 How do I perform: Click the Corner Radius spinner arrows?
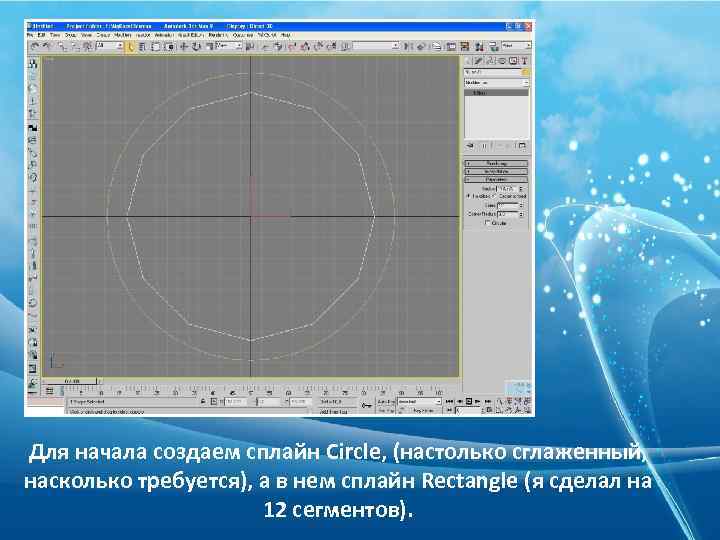click(521, 214)
